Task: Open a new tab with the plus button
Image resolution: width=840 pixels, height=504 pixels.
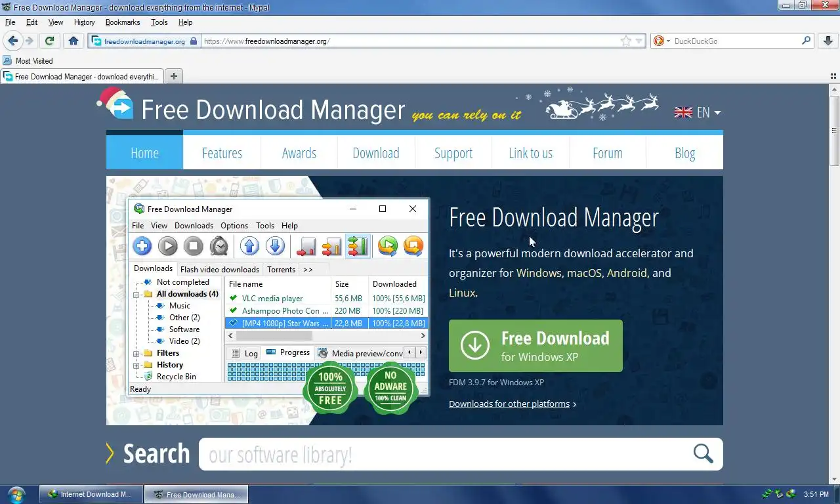Action: pyautogui.click(x=174, y=76)
